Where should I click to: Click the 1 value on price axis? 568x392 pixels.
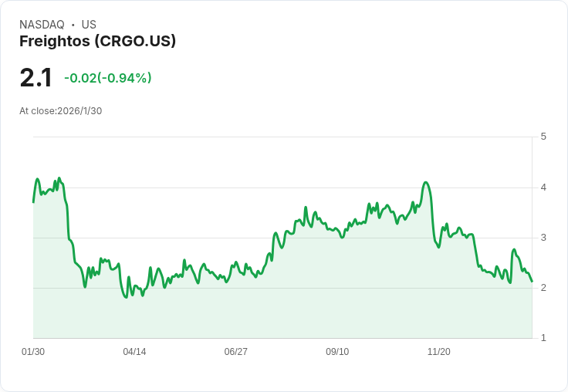coord(543,338)
